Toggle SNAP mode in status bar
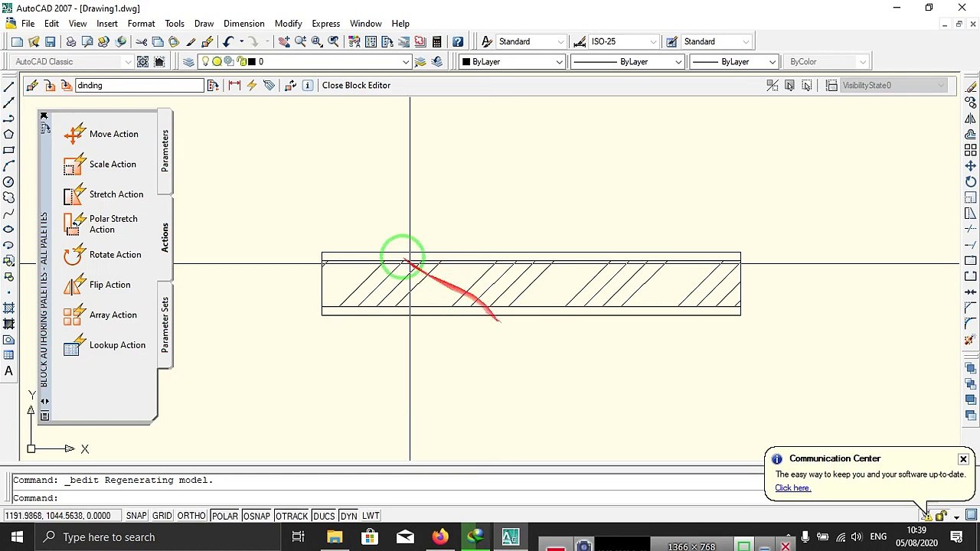The width and height of the screenshot is (980, 551). 136,516
